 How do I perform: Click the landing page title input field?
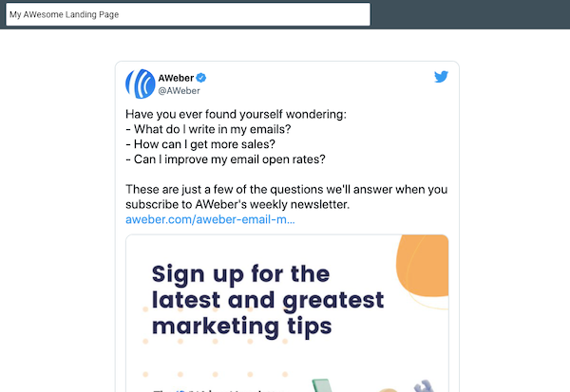185,14
